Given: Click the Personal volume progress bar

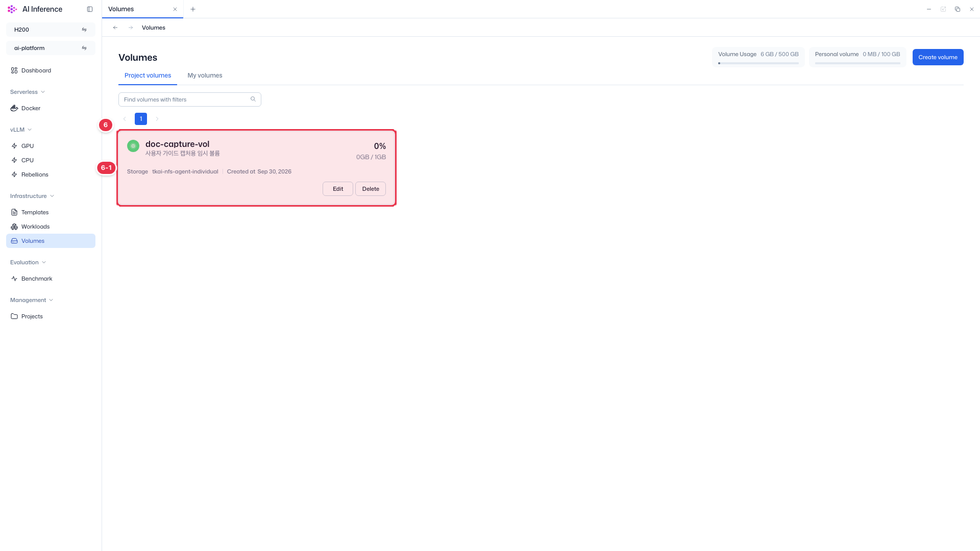Looking at the screenshot, I should 857,63.
